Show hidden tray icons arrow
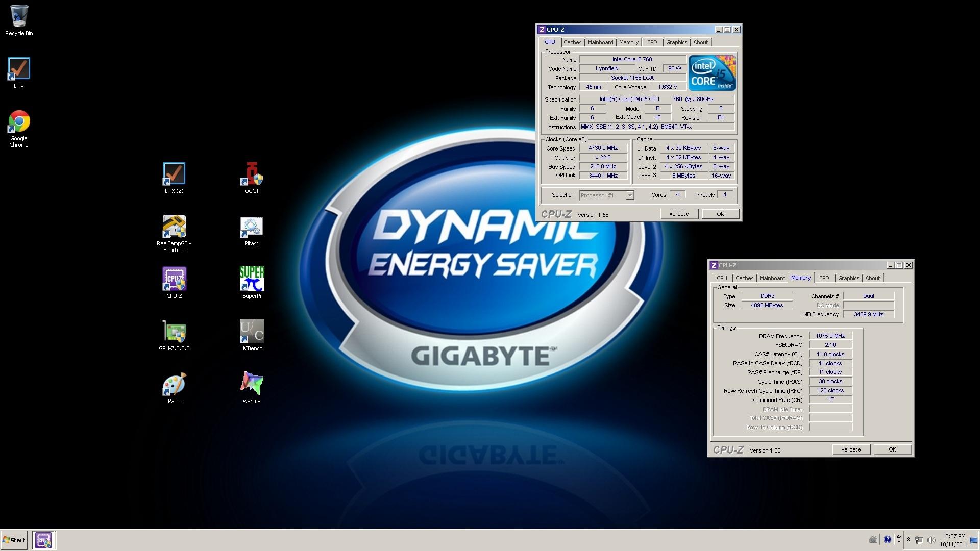 pos(908,540)
